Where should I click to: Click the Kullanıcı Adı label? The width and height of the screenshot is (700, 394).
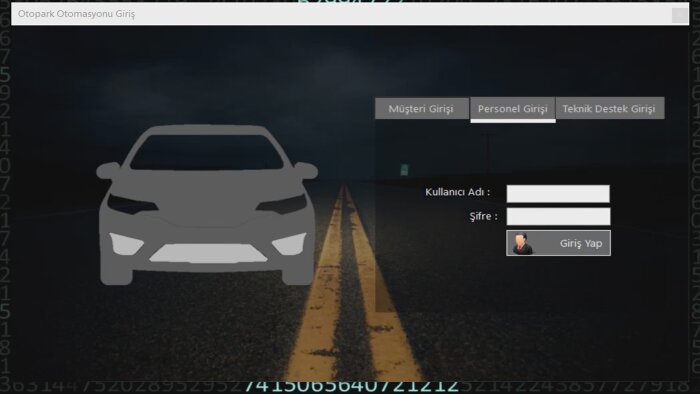click(458, 192)
